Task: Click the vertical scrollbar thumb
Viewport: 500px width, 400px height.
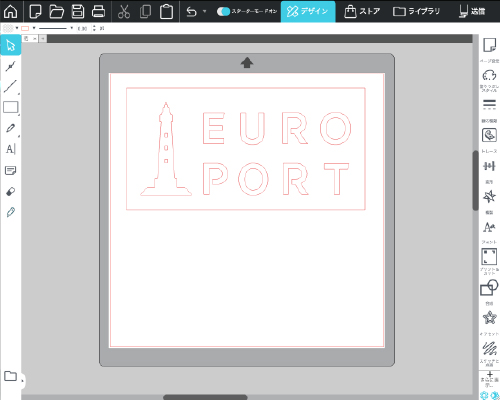Action: [476, 180]
